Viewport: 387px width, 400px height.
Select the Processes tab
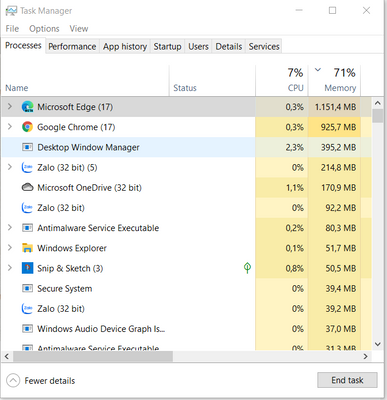23,46
